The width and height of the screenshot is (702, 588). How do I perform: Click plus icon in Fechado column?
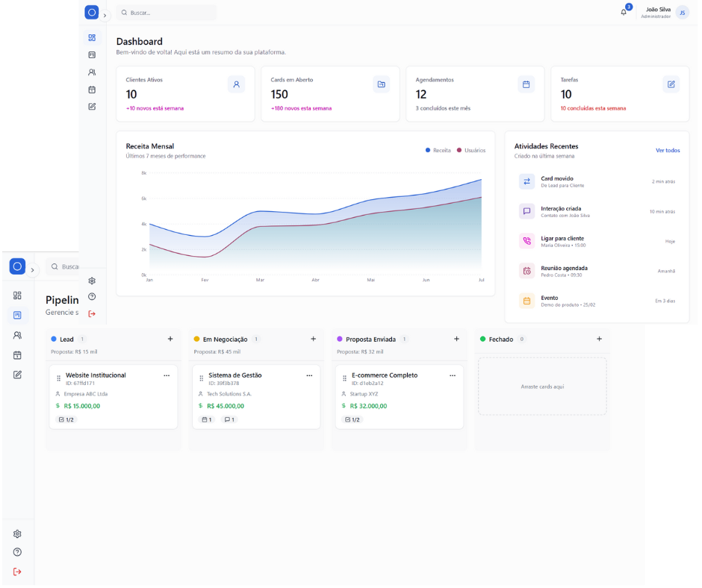(x=599, y=339)
